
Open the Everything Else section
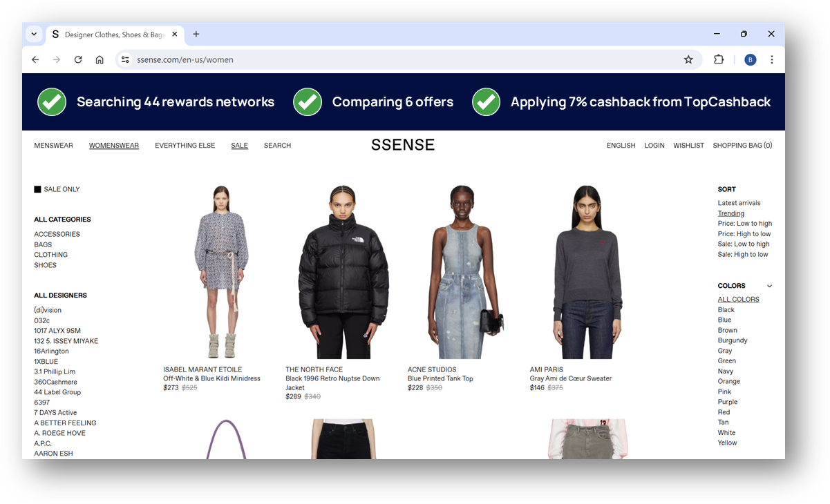coord(185,146)
